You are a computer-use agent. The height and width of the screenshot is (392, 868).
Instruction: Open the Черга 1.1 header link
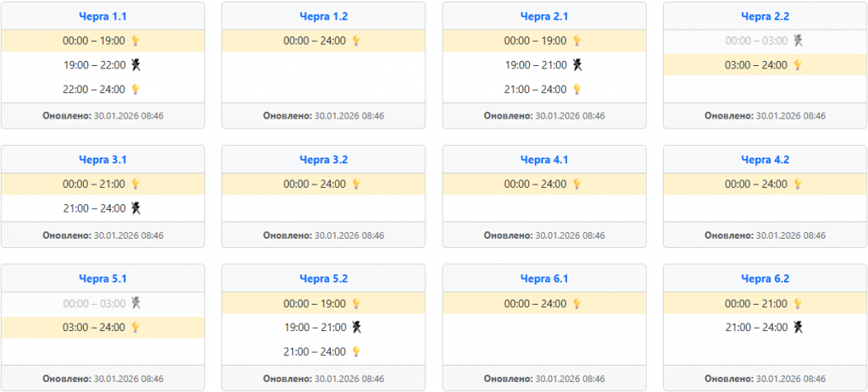pos(103,16)
